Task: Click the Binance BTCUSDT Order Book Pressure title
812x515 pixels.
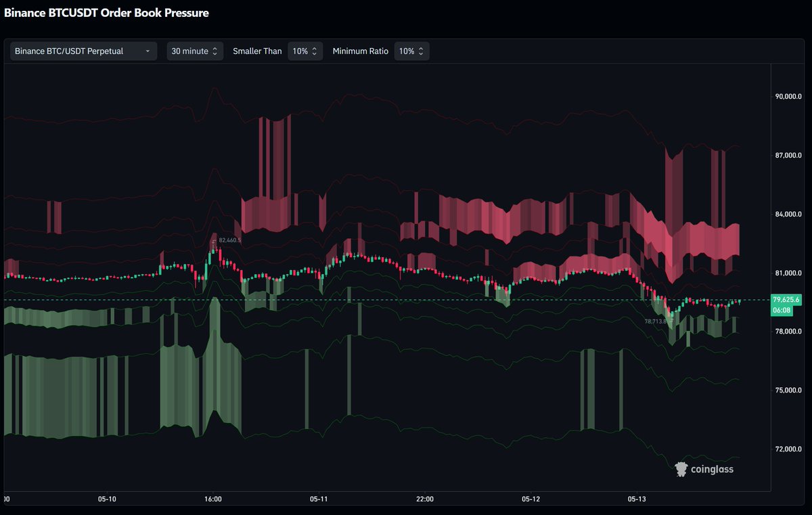Action: pos(106,13)
